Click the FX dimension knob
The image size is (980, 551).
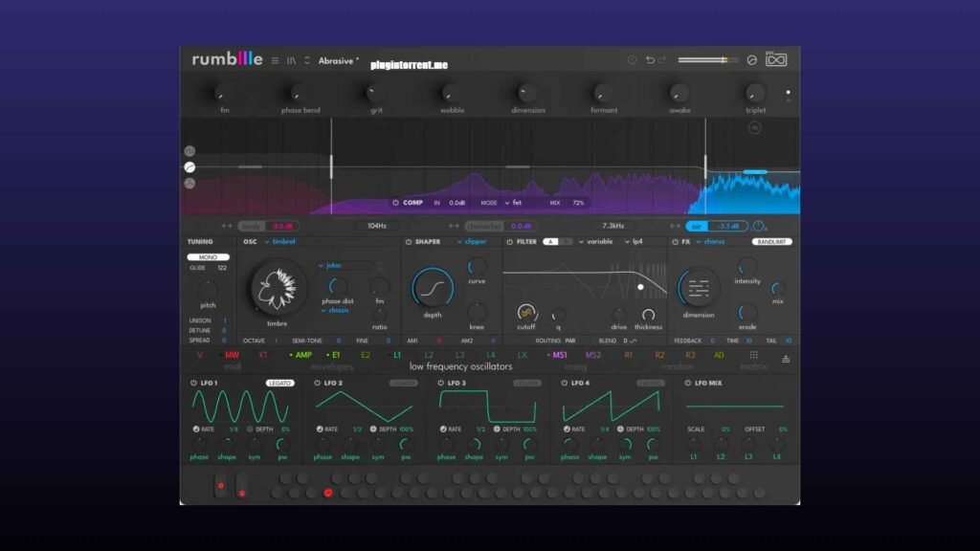(698, 288)
